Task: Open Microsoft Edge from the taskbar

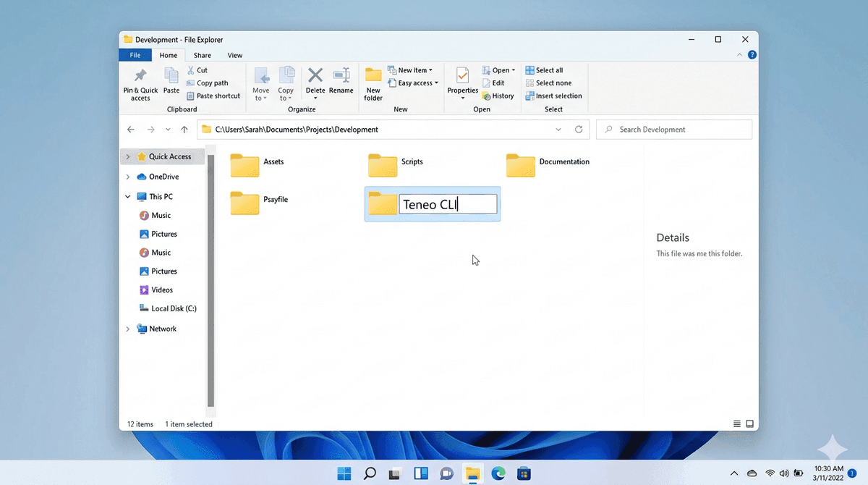Action: tap(498, 473)
